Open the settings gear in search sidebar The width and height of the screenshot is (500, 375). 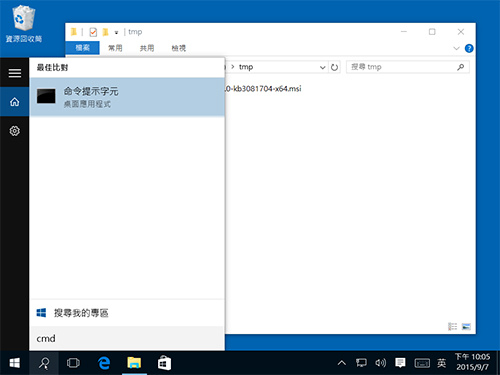14,131
